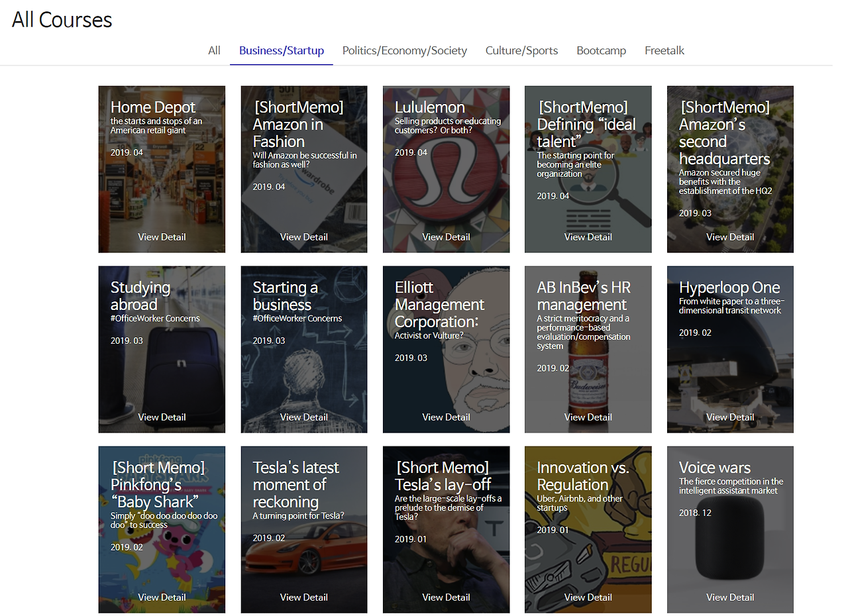View details of Tesla's lay-off memo
This screenshot has width=848, height=616.
point(446,597)
